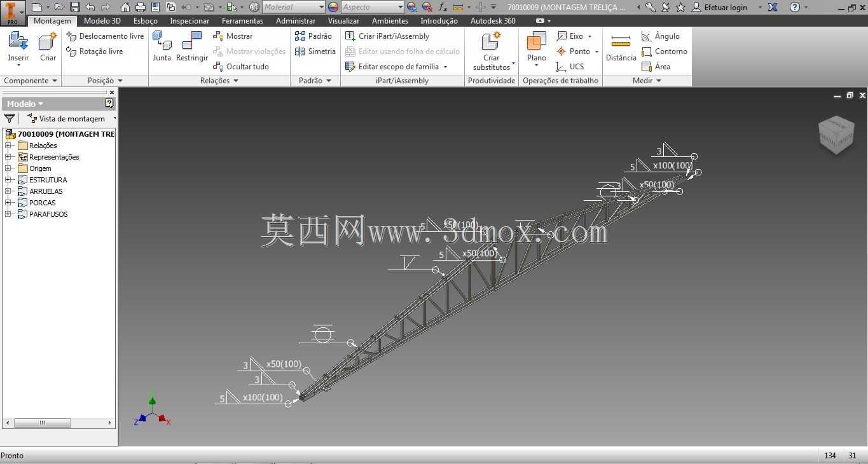Expand the PORCAS tree node
The image size is (868, 464).
pos(8,203)
